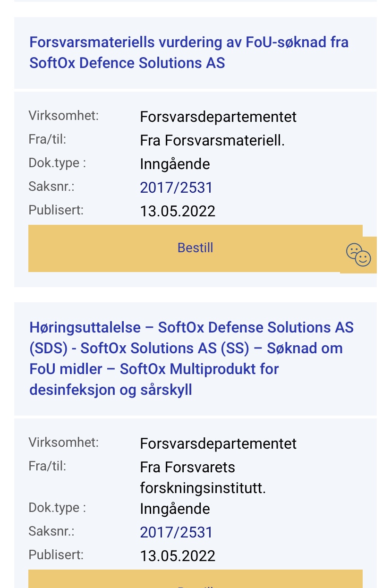Image resolution: width=391 pixels, height=588 pixels.
Task: Click the Dok.type label in first record
Action: pos(57,163)
